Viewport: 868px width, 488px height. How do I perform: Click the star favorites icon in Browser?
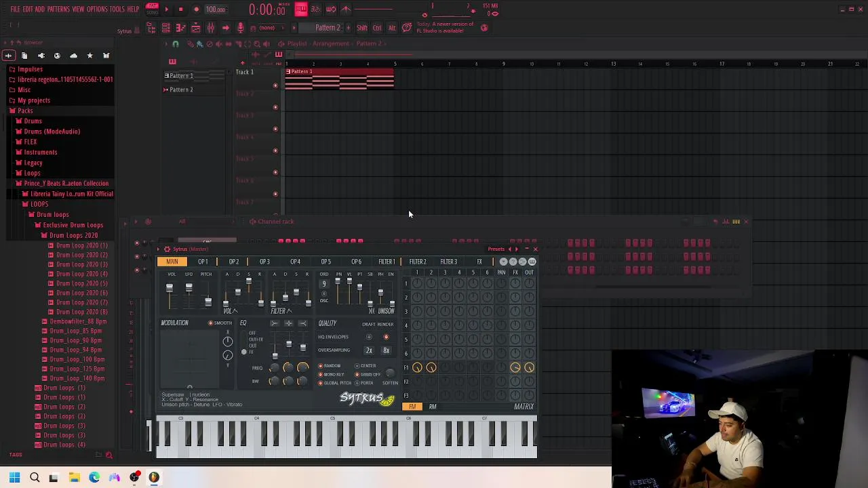[x=90, y=56]
